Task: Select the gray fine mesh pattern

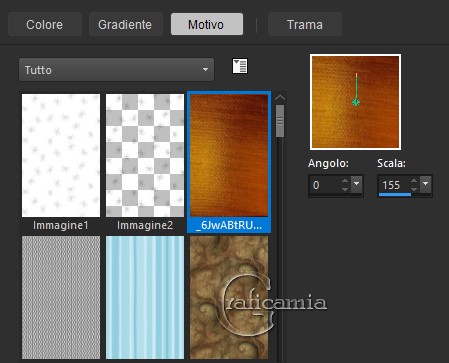Action: point(61,297)
